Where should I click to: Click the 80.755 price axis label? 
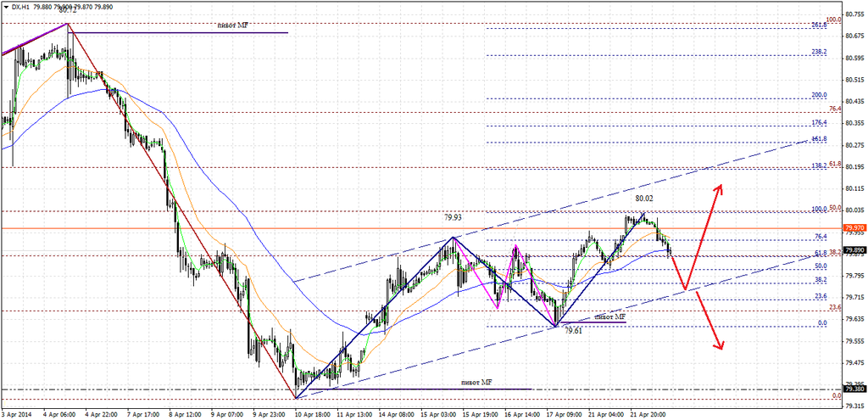[853, 14]
